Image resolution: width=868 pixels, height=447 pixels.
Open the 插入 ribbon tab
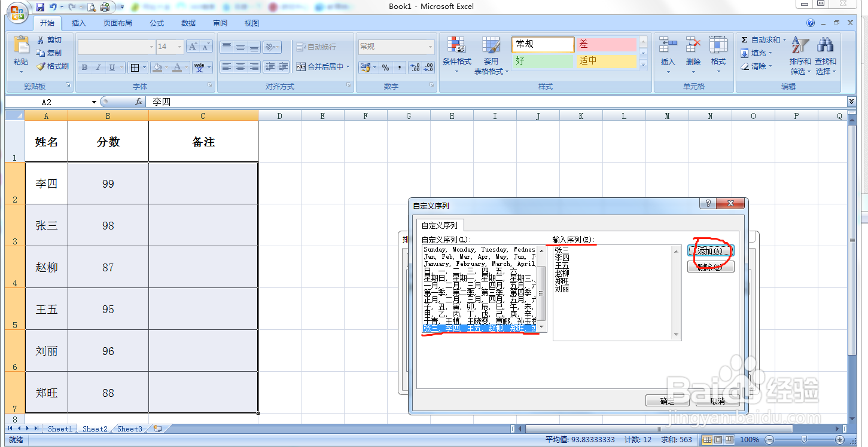click(79, 23)
